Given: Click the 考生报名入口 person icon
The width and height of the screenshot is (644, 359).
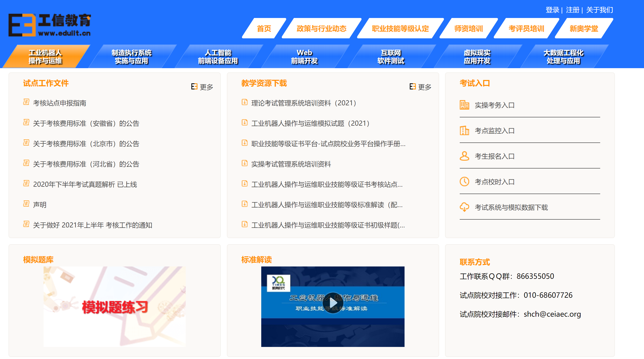Looking at the screenshot, I should [464, 156].
